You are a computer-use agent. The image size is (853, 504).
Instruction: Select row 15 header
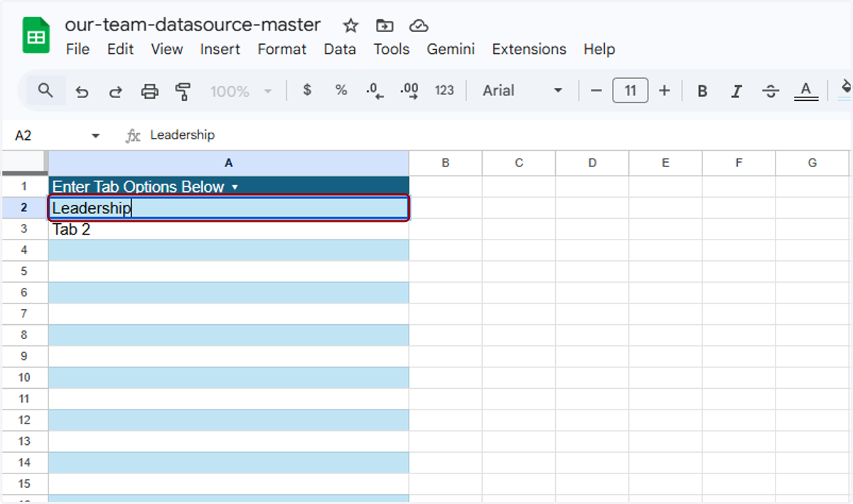coord(24,484)
